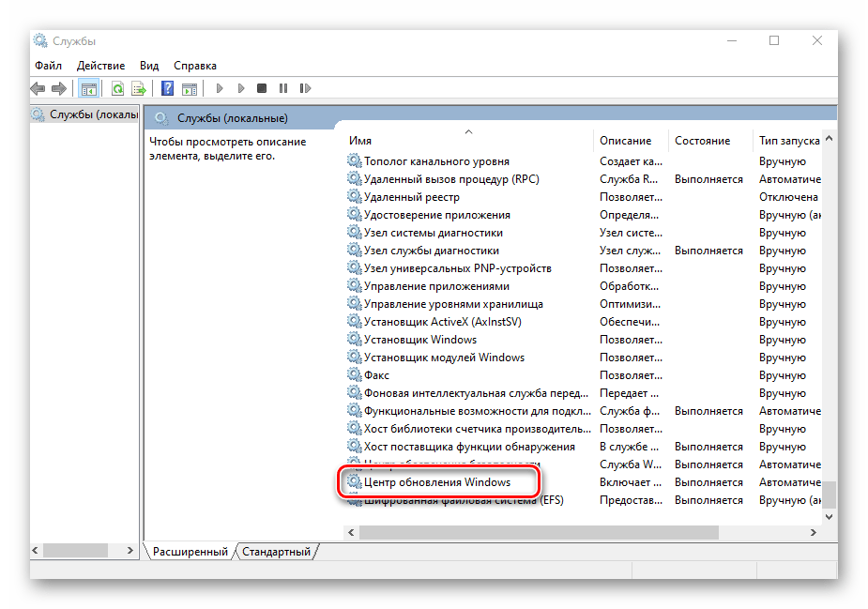Sort by the Состояние column header
The image size is (868, 609).
702,140
